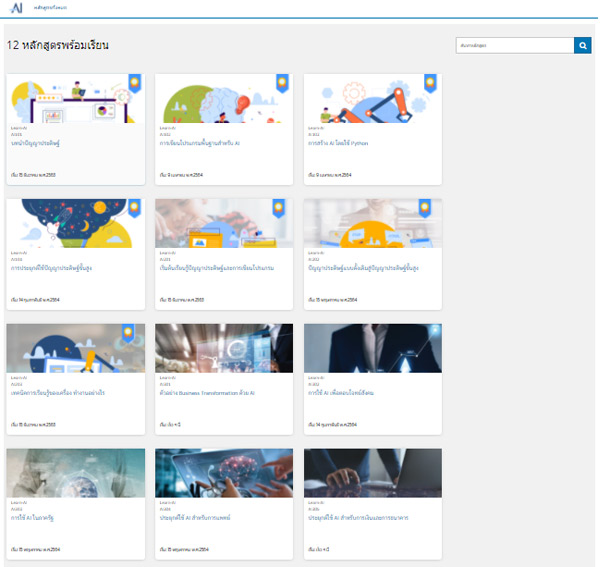
Task: Open title link การเขียนโปรแกรมพื้นฐานสำหรับ AI
Action: point(201,143)
